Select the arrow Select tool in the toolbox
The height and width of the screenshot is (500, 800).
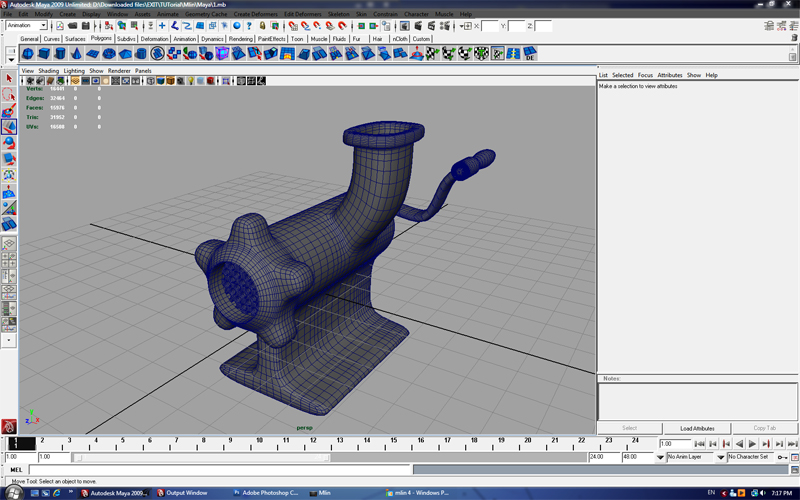(9, 78)
